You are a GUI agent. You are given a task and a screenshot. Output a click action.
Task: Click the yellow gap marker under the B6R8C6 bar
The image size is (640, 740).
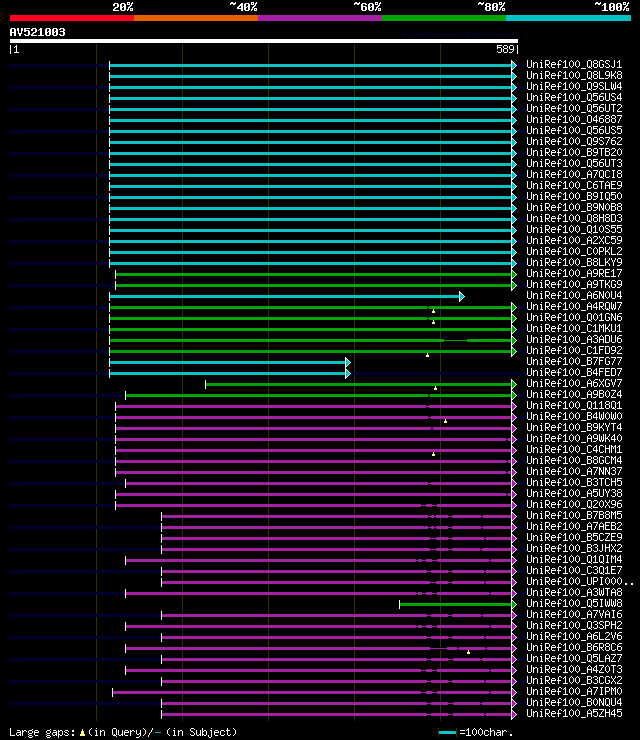pyautogui.click(x=468, y=652)
